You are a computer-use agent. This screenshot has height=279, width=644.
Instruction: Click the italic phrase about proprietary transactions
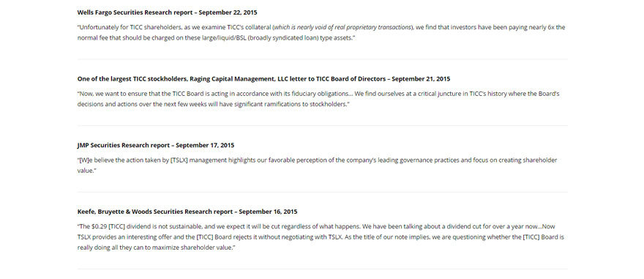coord(342,27)
